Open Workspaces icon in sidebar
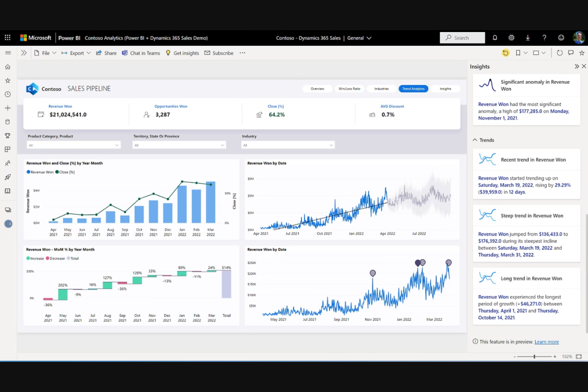Screen dimensions: 588x392 tap(8, 210)
